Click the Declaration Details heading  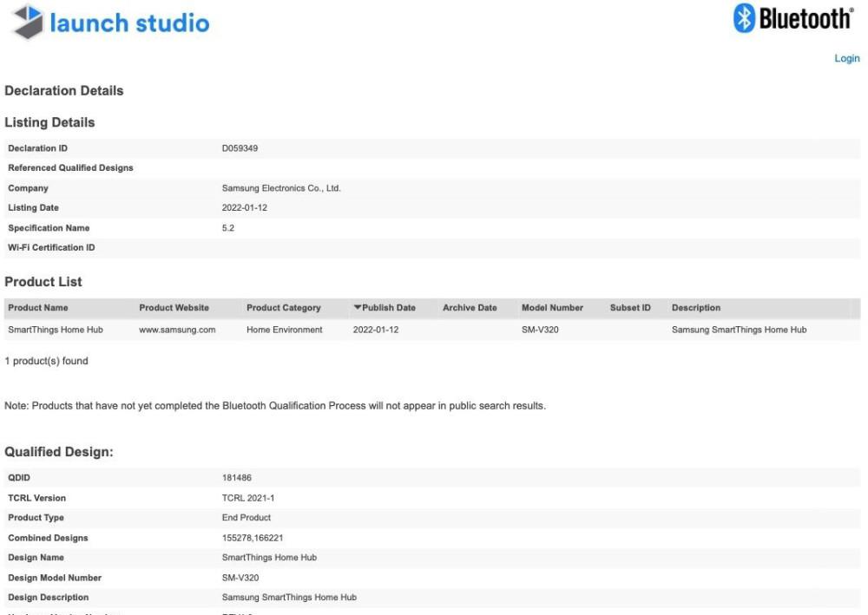pos(63,91)
